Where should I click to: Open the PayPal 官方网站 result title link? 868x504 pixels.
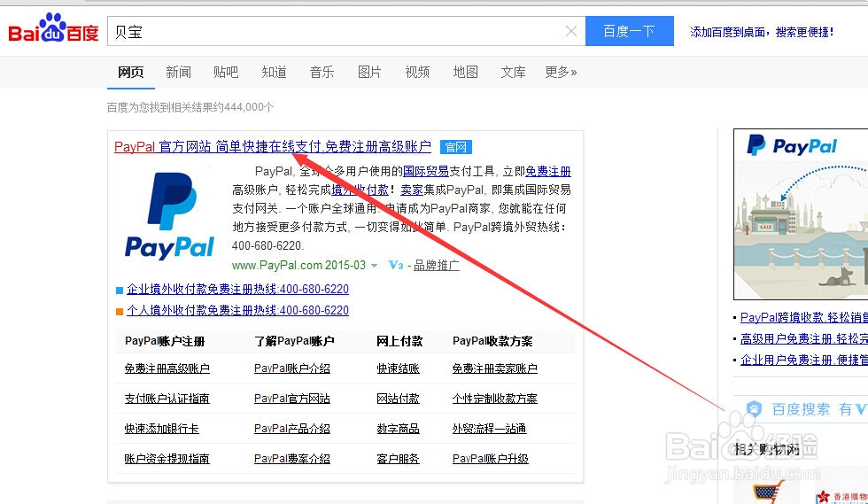(273, 147)
